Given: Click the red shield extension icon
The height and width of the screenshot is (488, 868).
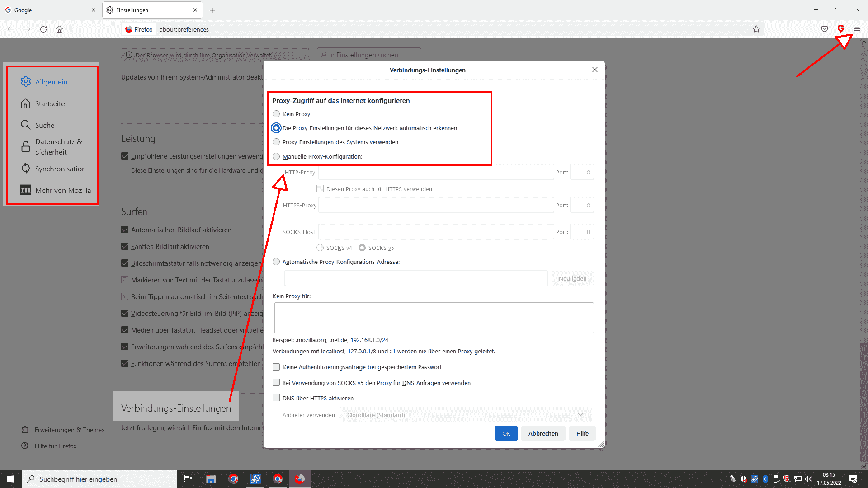Looking at the screenshot, I should [841, 29].
